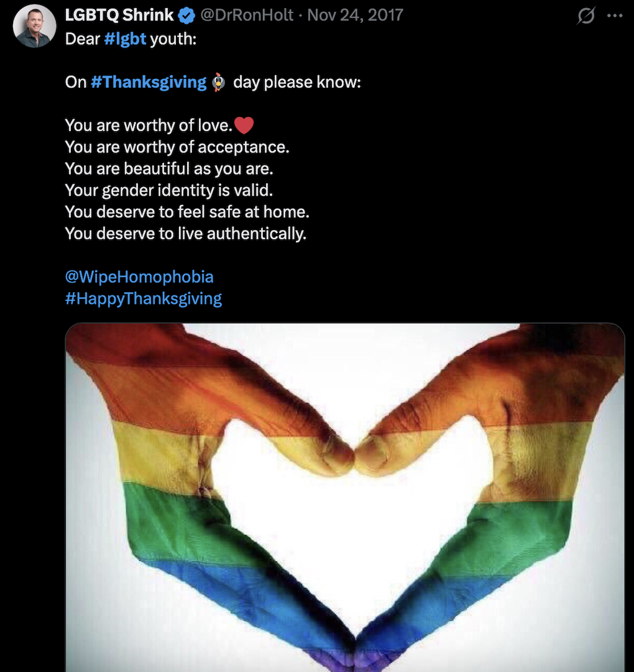The image size is (634, 672).
Task: Go to the @WipeHomophobia mention
Action: click(139, 277)
